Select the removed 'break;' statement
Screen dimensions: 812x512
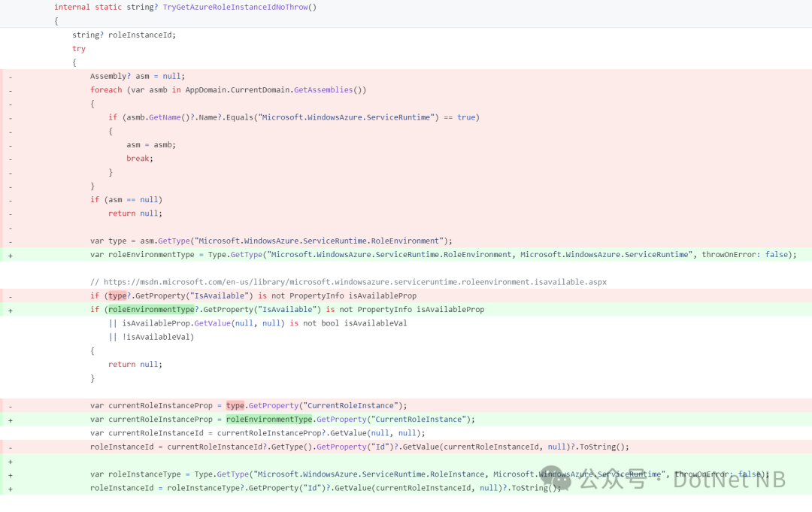[x=140, y=159]
